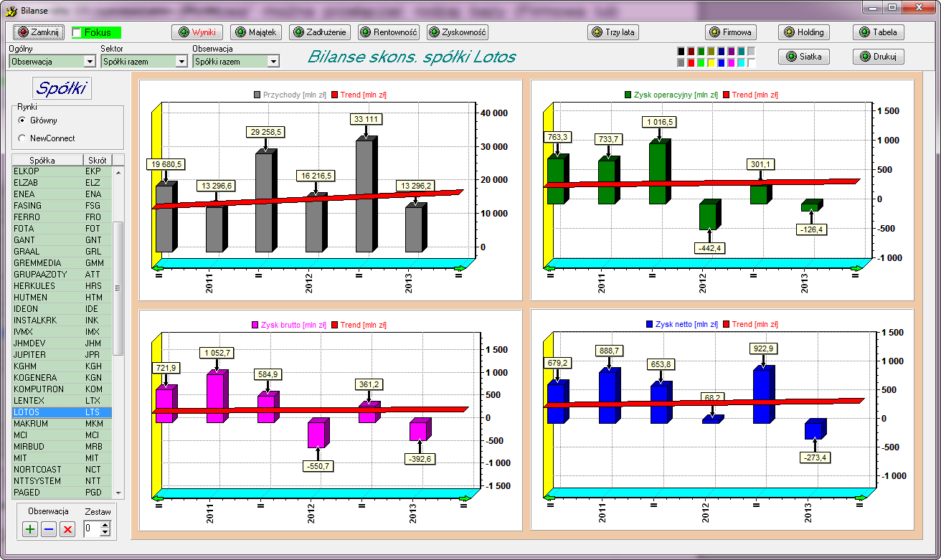Click the green Zysk operacyjny legend marker
941x560 pixels.
(x=629, y=95)
